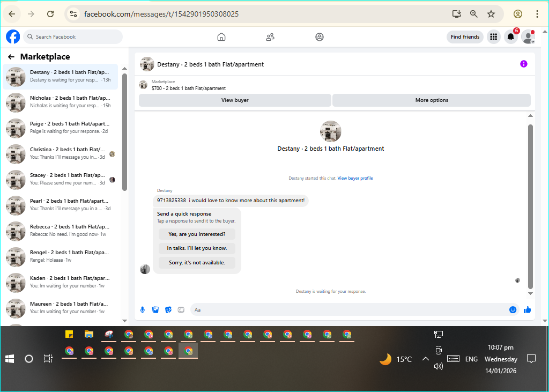This screenshot has height=392, width=549.
Task: Open Stacey conversation in the list
Action: [x=60, y=179]
